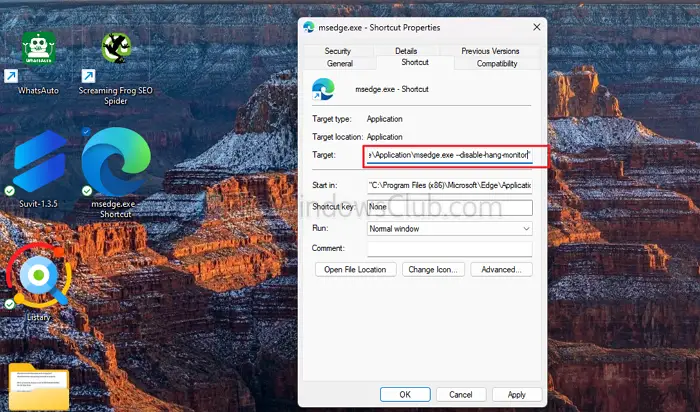Click the Comment text field

(450, 249)
